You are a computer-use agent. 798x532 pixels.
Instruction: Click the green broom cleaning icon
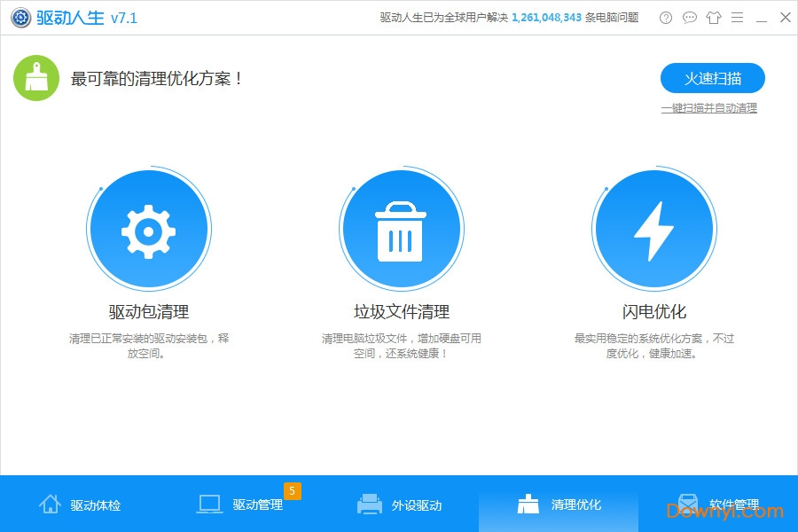click(x=35, y=78)
